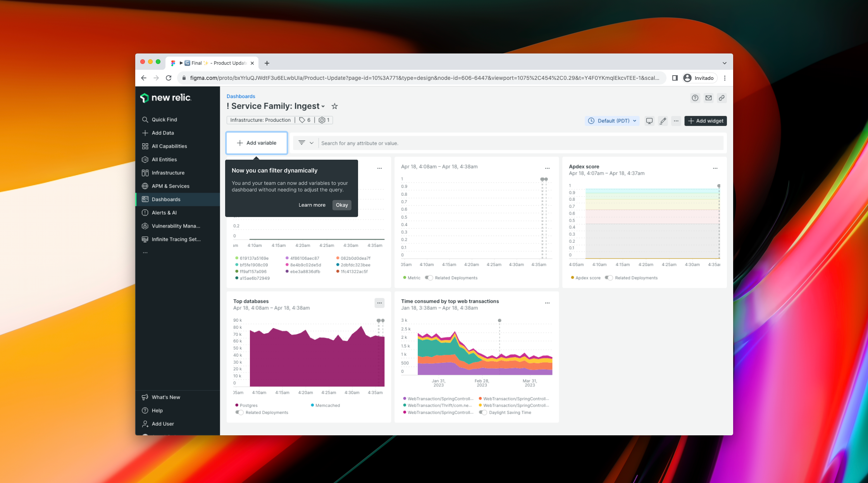The image size is (868, 483).
Task: Select the Figma Product Update tab
Action: (212, 63)
